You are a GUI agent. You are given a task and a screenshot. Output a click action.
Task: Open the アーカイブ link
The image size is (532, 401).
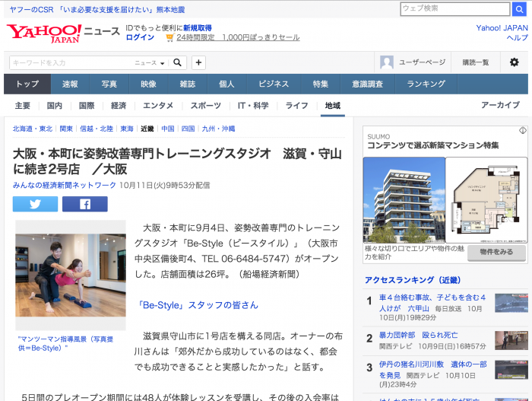(x=499, y=106)
